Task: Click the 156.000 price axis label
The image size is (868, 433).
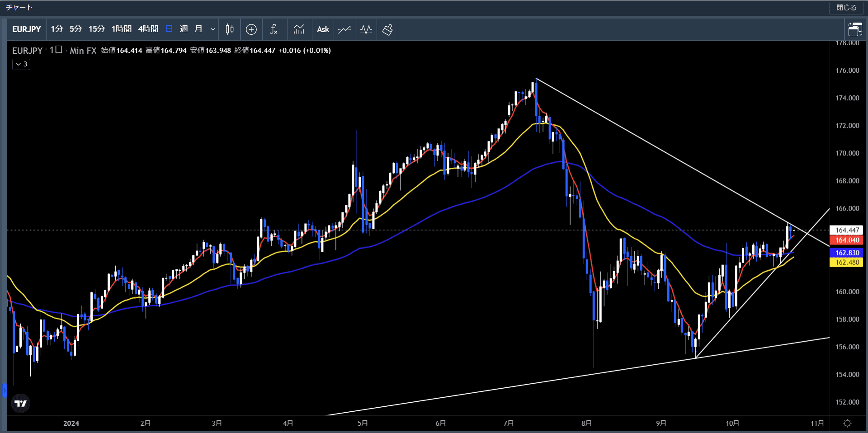Action: (x=847, y=347)
